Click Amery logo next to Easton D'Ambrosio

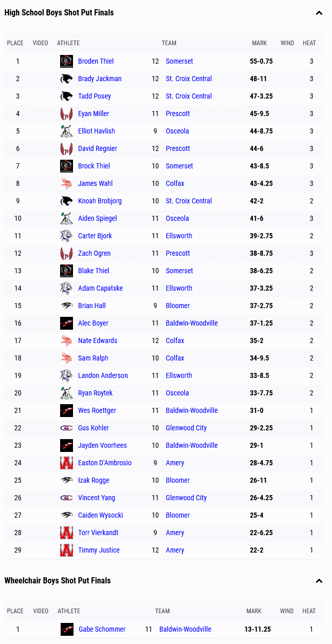pyautogui.click(x=66, y=463)
